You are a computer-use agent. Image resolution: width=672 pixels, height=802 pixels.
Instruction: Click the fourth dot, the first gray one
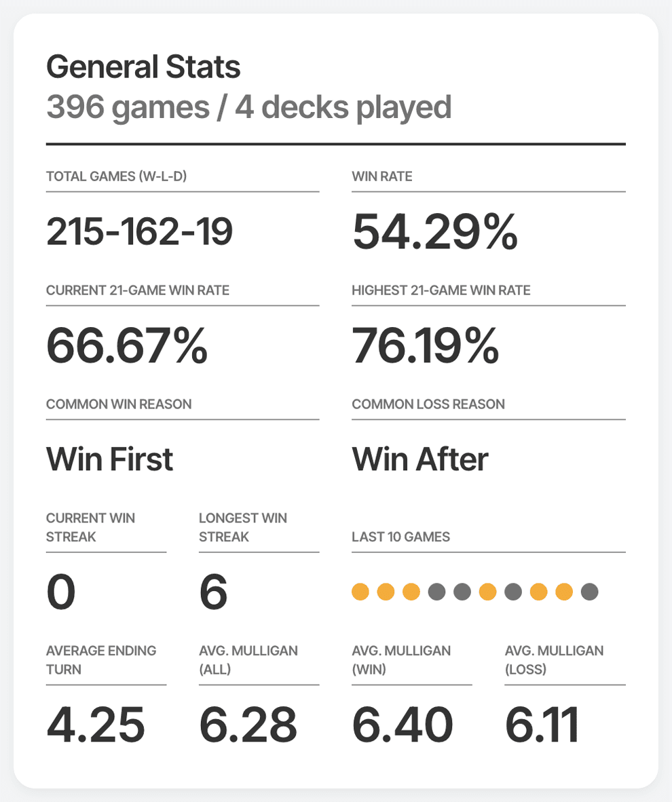coord(436,592)
